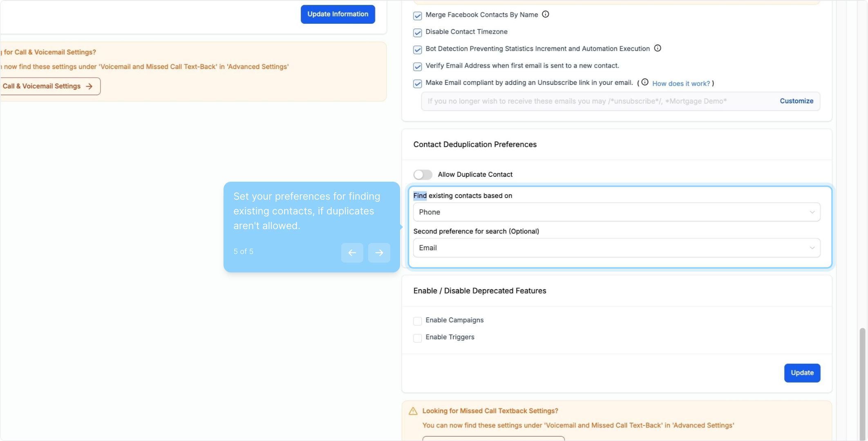Click info icon before 'How does it work?'

(645, 82)
